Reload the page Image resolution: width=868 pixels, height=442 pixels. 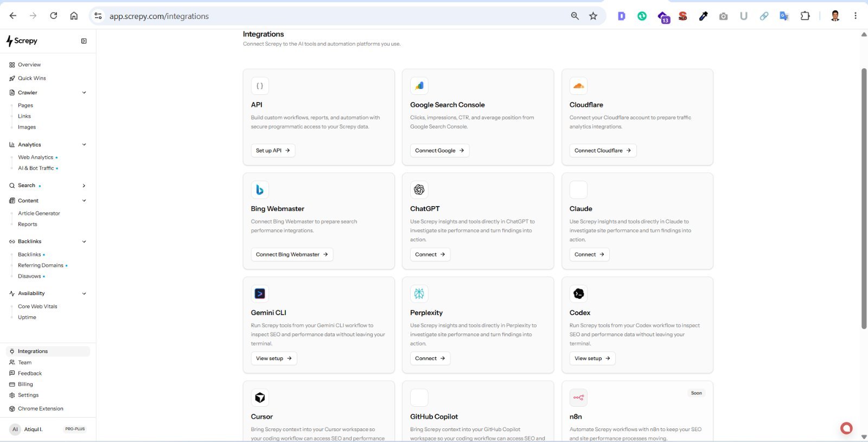point(53,16)
